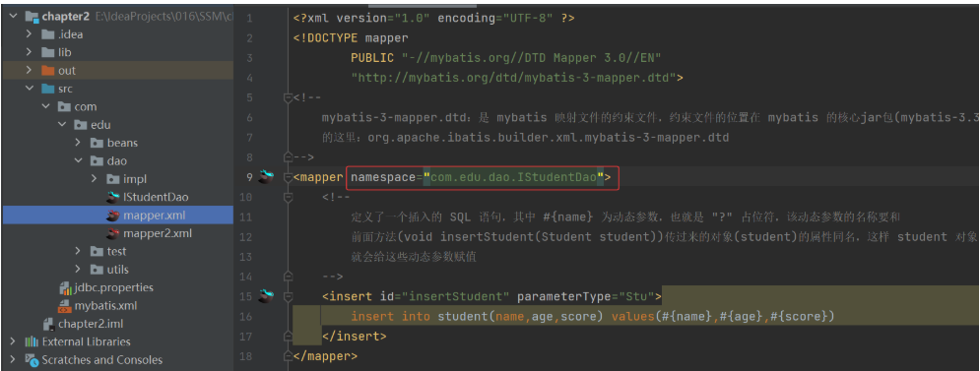Image resolution: width=980 pixels, height=371 pixels.
Task: Collapse the chapter2 project root
Action: [13, 17]
